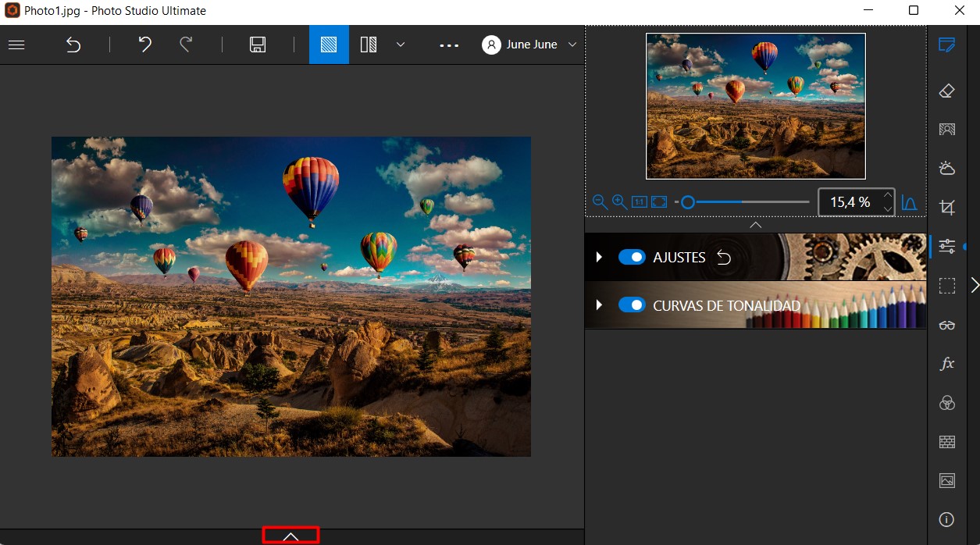980x545 pixels.
Task: Increase zoom with the up stepper arrow
Action: point(887,195)
